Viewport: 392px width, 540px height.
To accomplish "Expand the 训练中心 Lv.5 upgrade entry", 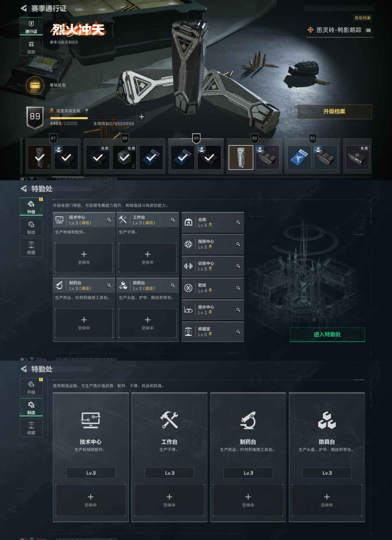I will coord(213,266).
